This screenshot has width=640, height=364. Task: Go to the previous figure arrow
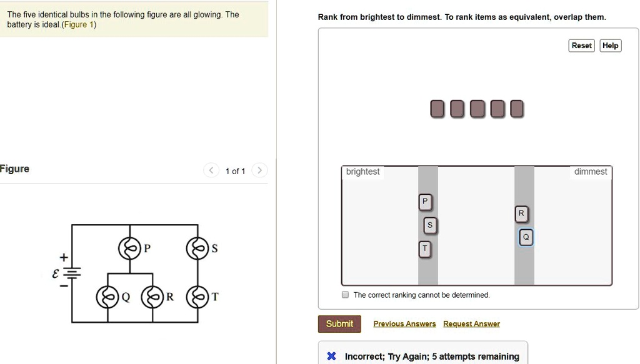211,170
